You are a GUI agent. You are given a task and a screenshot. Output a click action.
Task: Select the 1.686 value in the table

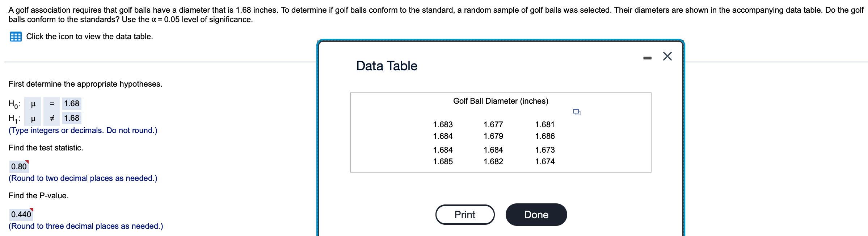point(545,136)
